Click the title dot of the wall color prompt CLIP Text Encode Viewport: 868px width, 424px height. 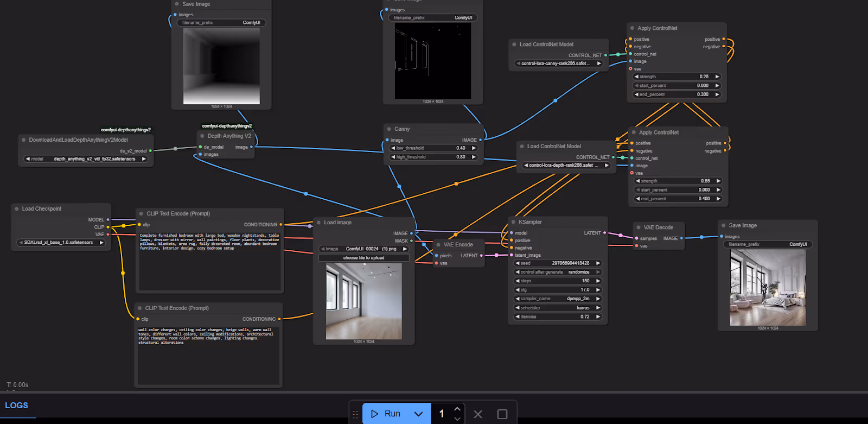coord(140,308)
